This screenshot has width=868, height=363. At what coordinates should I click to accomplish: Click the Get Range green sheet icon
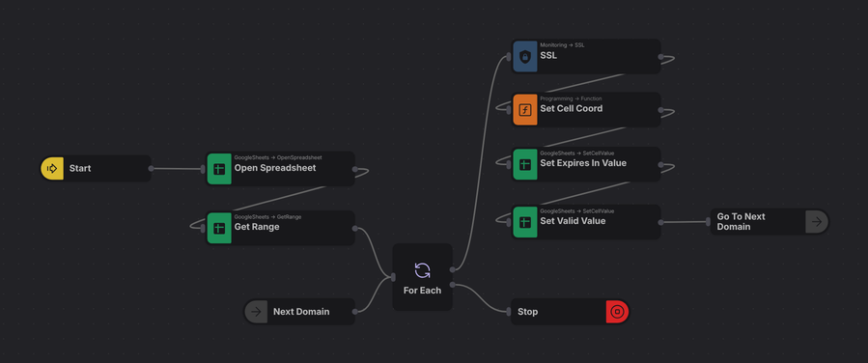pos(219,228)
